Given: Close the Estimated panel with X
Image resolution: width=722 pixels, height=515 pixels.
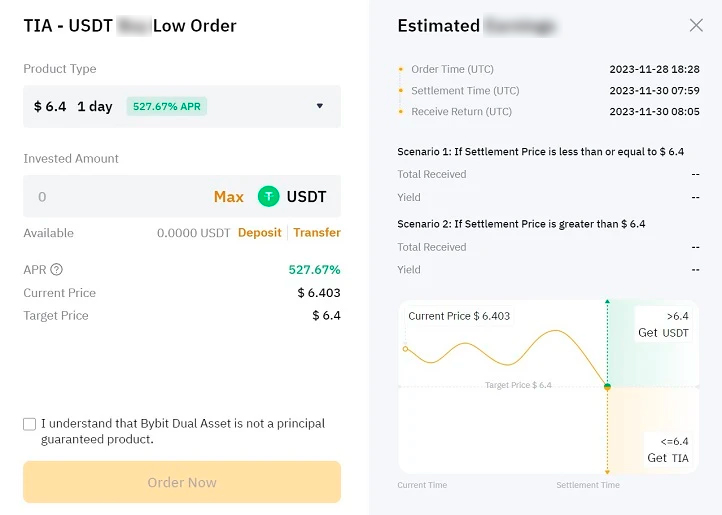Looking at the screenshot, I should coord(697,26).
